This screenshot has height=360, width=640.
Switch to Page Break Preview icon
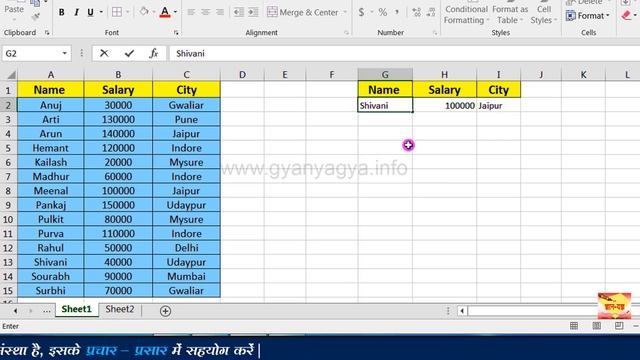click(619, 326)
